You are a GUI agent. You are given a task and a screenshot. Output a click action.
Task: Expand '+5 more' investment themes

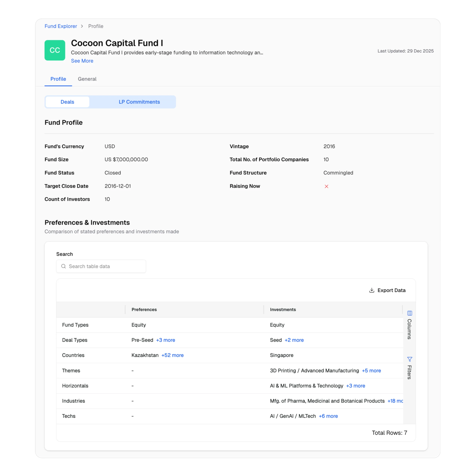tap(371, 371)
